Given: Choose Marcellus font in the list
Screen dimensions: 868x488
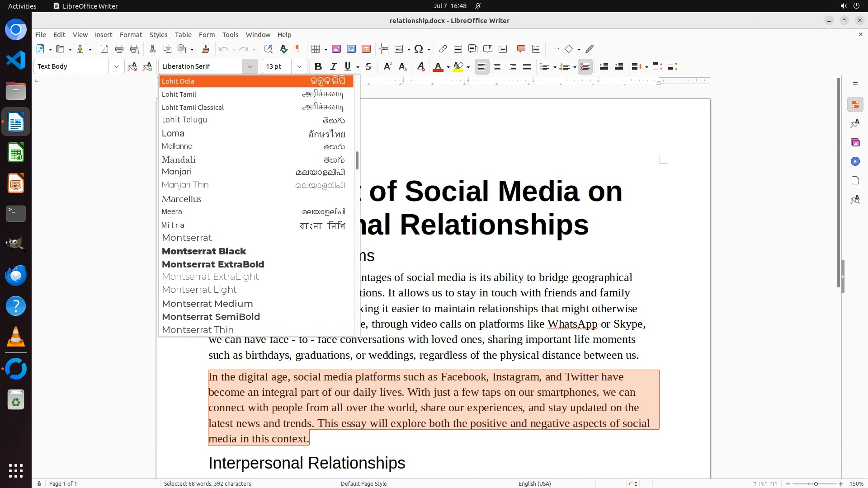Looking at the screenshot, I should coord(181,199).
